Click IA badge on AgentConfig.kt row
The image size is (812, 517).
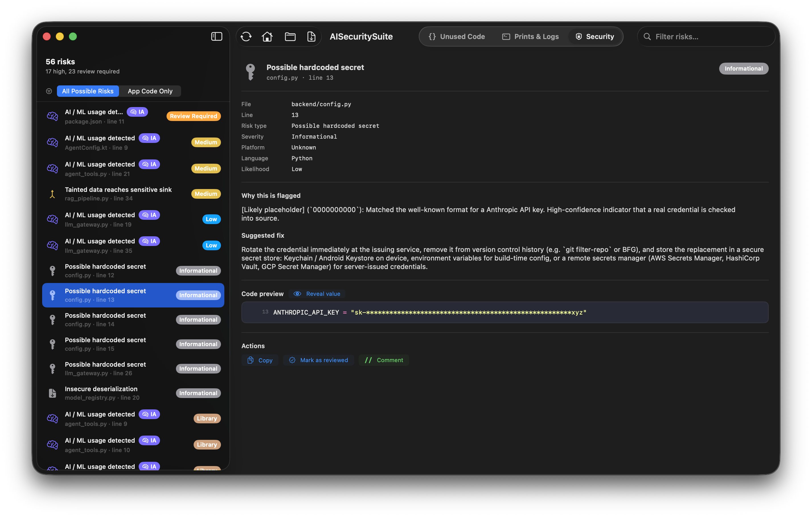point(149,138)
